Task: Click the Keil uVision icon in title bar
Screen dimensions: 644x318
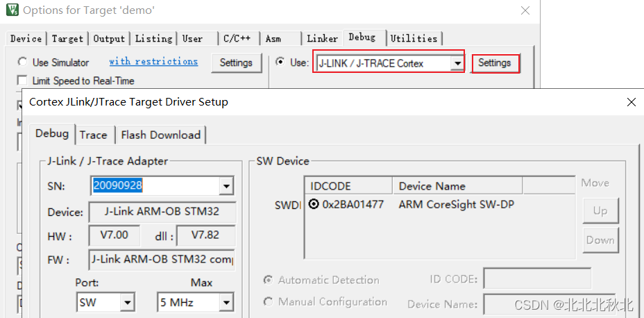Action: click(x=12, y=10)
